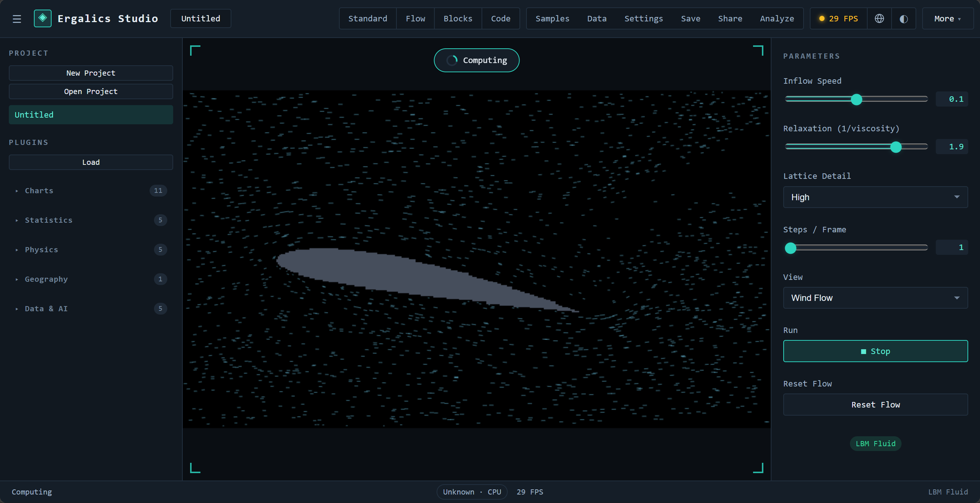Click the Inflow Speed value 0.1
Viewport: 980px width, 503px height.
point(952,99)
